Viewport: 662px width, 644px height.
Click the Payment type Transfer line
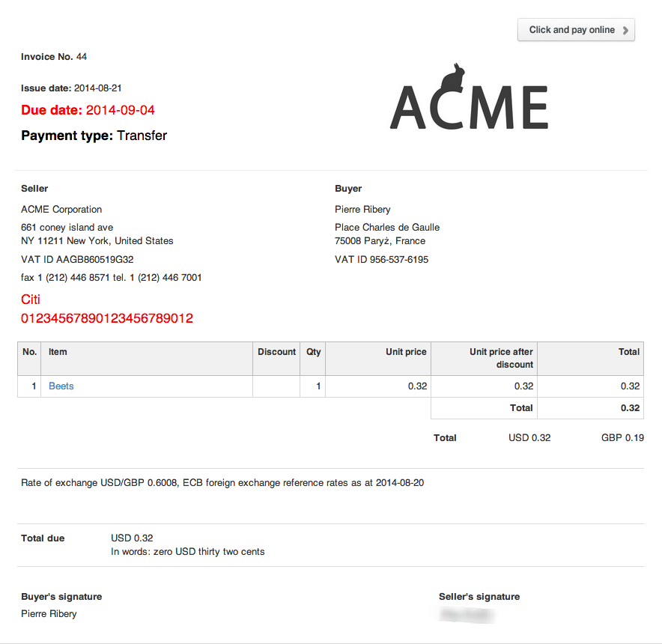(x=94, y=136)
